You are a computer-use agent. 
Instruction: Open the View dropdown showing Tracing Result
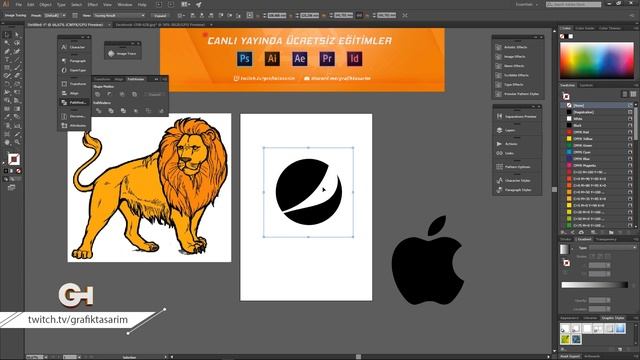pyautogui.click(x=119, y=16)
